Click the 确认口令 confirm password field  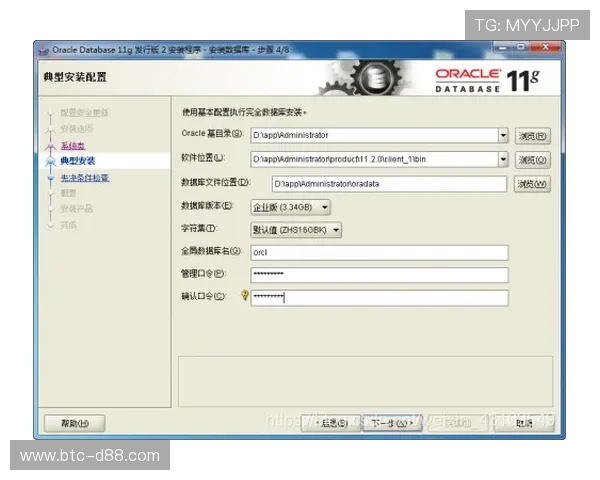tap(379, 298)
